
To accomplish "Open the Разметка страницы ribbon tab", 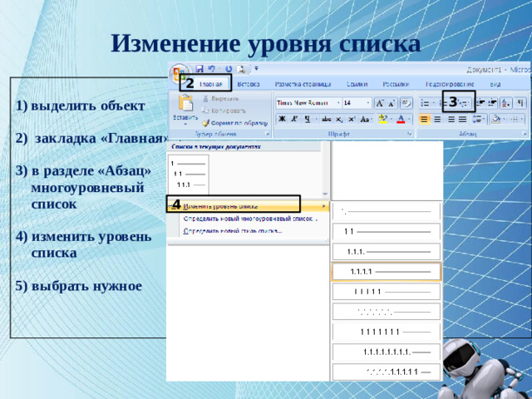I will 303,84.
